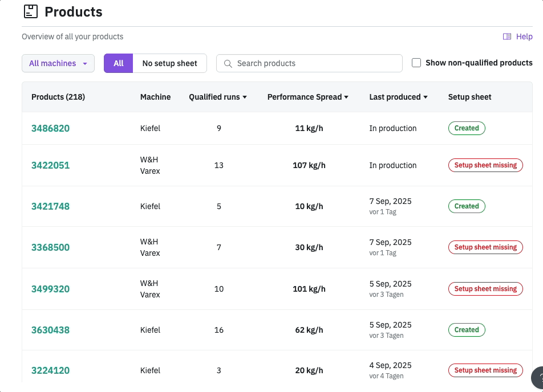The height and width of the screenshot is (392, 543).
Task: Sort by Performance Spread column
Action: [308, 97]
